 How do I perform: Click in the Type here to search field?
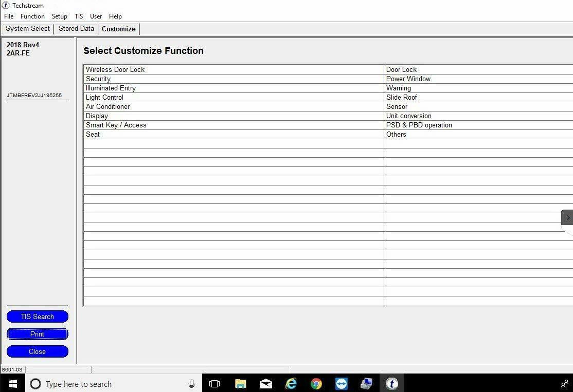tap(113, 384)
